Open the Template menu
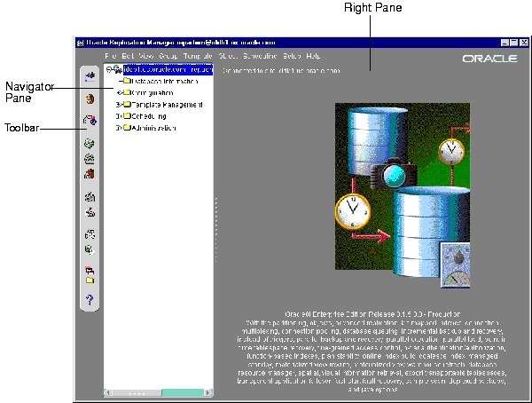 tap(197, 56)
